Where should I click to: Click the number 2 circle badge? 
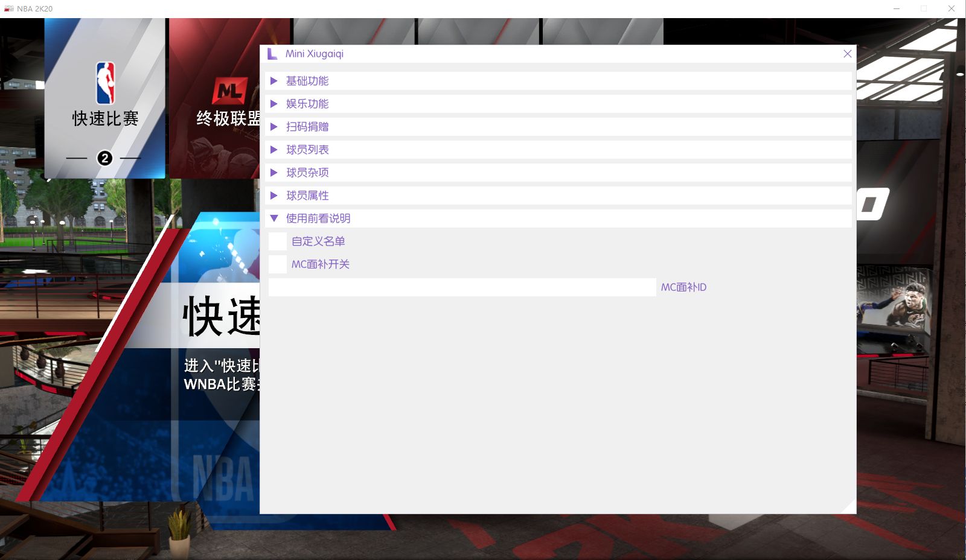105,158
